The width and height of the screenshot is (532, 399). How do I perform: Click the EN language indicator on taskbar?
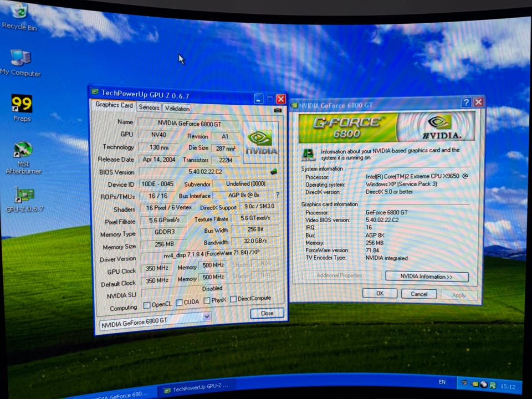pos(442,382)
